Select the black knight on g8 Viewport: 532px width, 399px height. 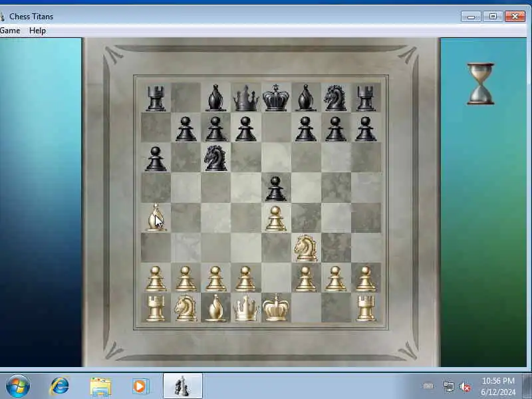335,98
